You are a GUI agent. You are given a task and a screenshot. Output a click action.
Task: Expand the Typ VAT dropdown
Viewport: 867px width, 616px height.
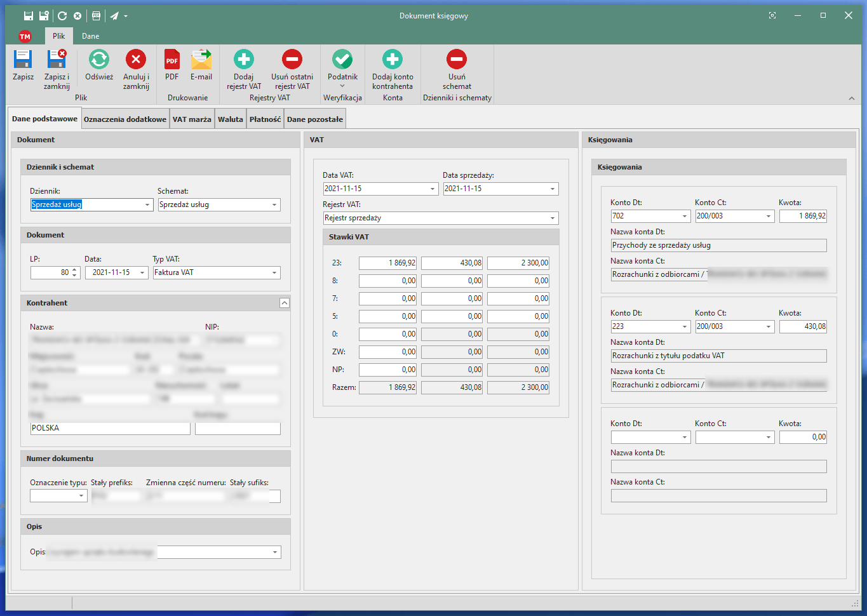coord(274,273)
